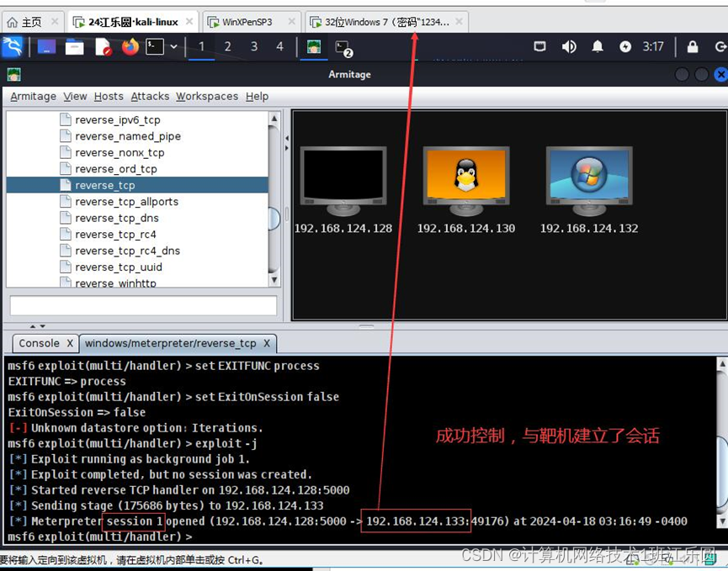Open the power manager tray icon
Image resolution: width=728 pixels, height=571 pixels.
click(x=625, y=46)
